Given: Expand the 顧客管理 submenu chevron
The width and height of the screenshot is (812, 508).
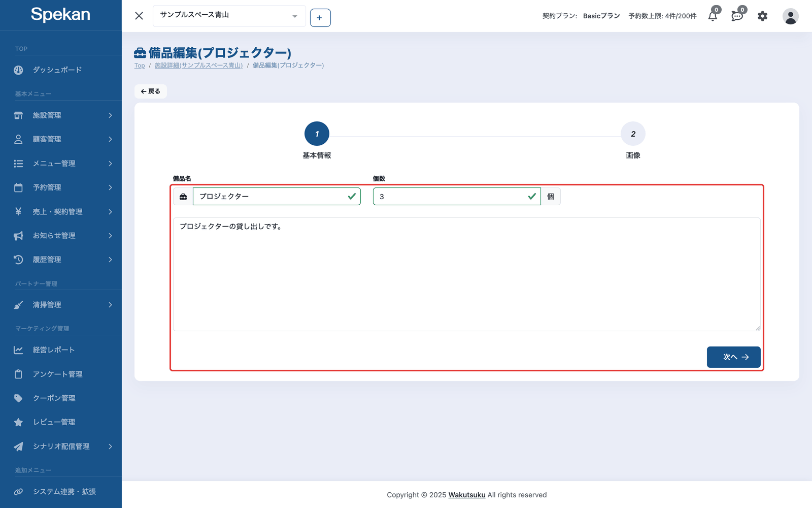Looking at the screenshot, I should [110, 139].
